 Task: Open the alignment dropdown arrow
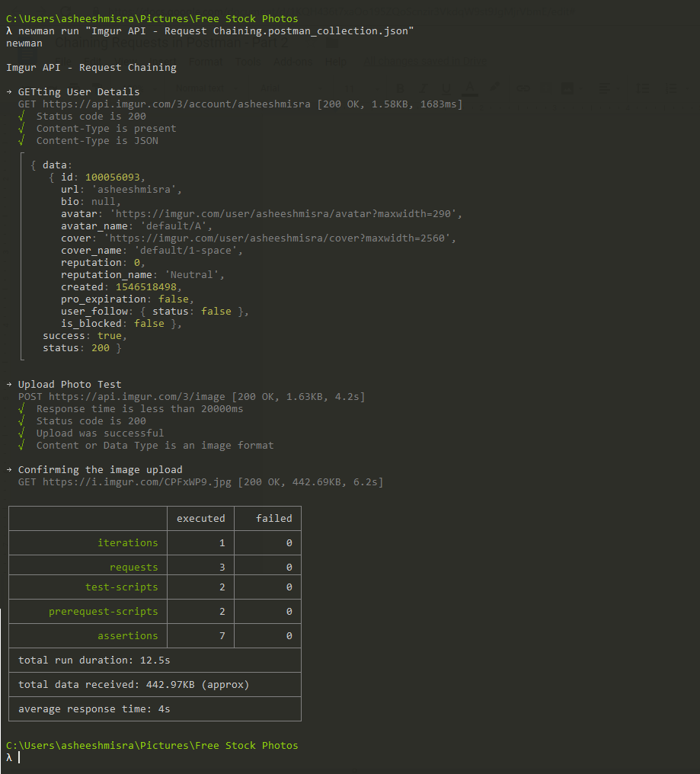pos(618,87)
